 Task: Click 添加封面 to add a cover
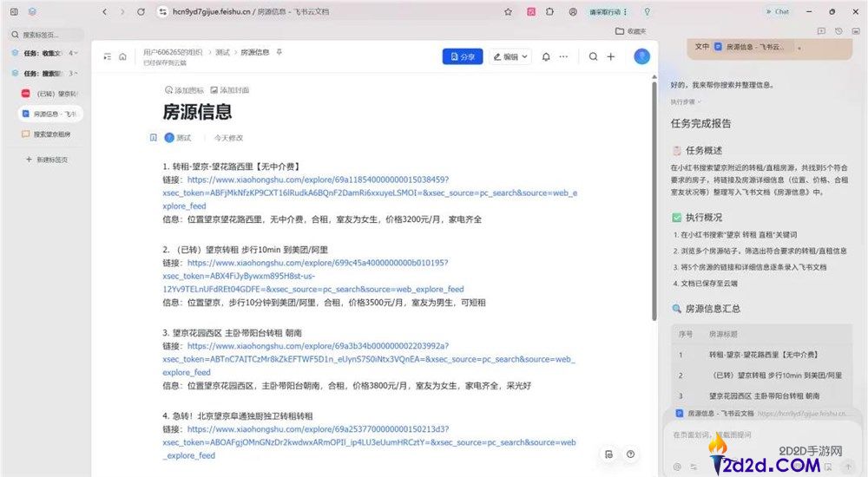pos(230,90)
